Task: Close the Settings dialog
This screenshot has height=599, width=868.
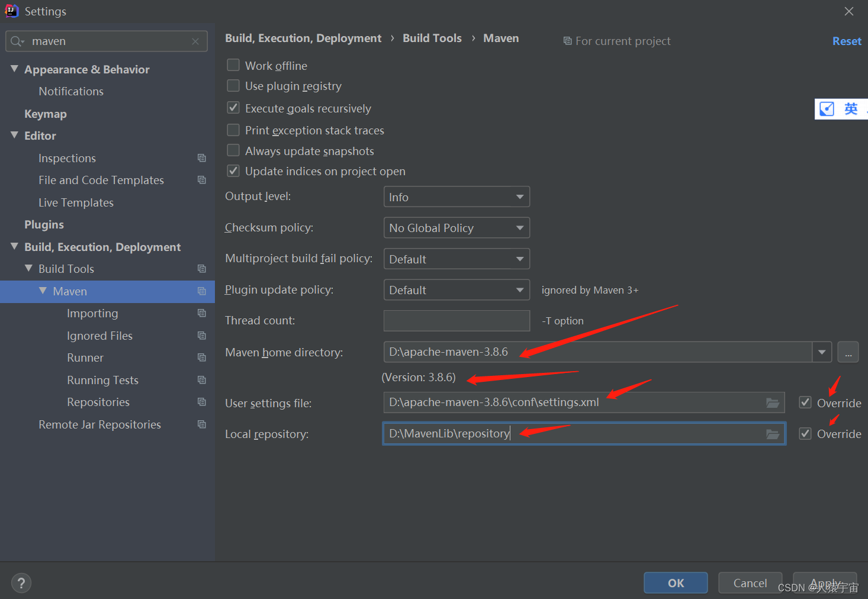Action: coord(849,11)
